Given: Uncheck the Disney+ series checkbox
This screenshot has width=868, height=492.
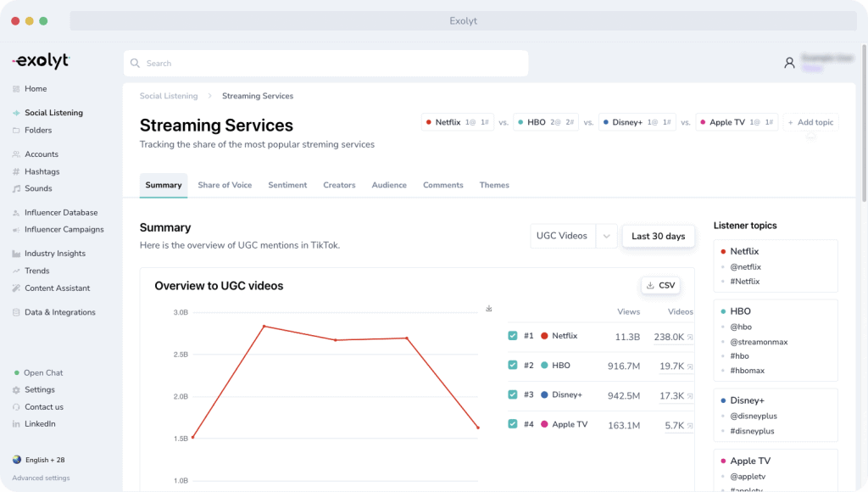Looking at the screenshot, I should tap(513, 394).
